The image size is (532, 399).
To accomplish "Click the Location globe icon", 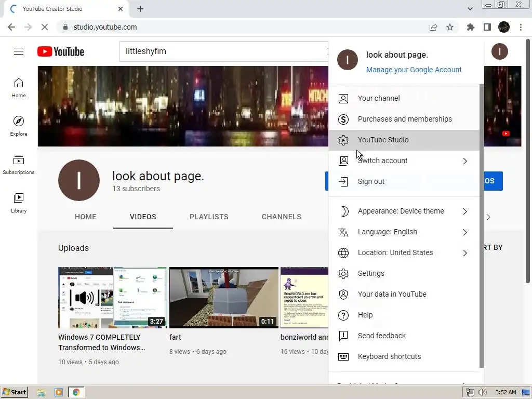I will 343,253.
